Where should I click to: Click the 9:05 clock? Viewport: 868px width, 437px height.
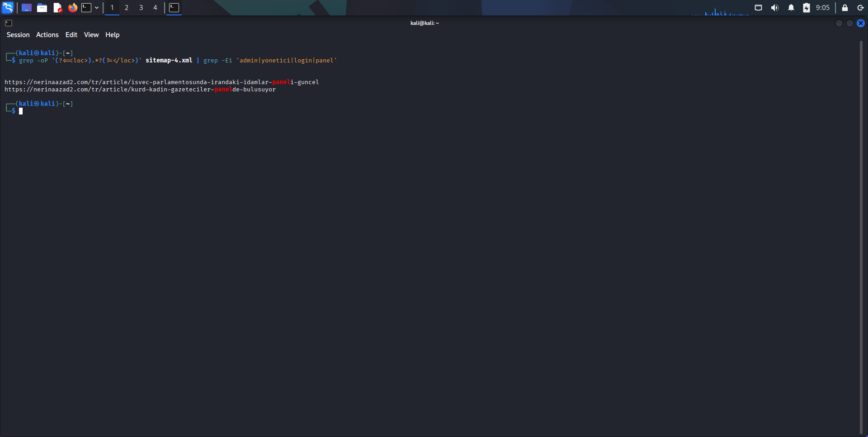[x=823, y=8]
